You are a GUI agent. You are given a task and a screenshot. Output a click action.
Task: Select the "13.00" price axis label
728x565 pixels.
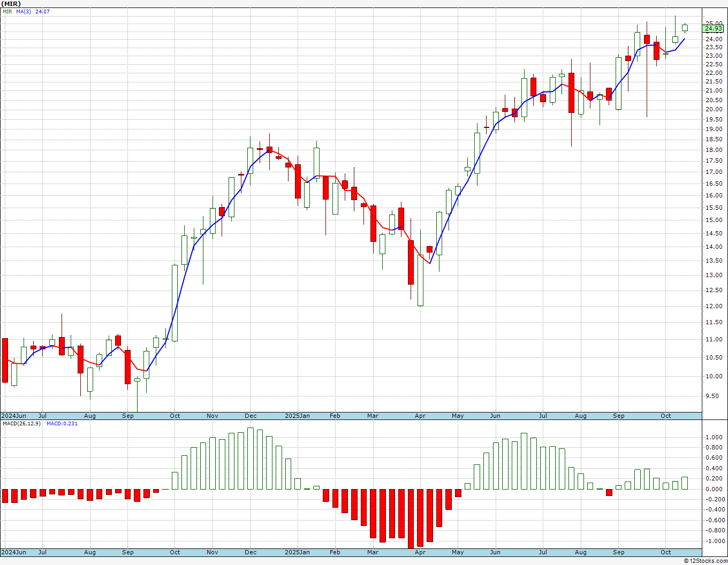[x=714, y=276]
